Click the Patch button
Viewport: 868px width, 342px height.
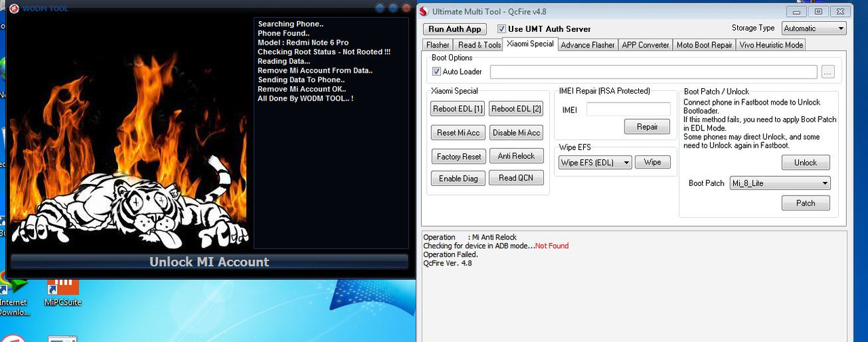(x=806, y=203)
